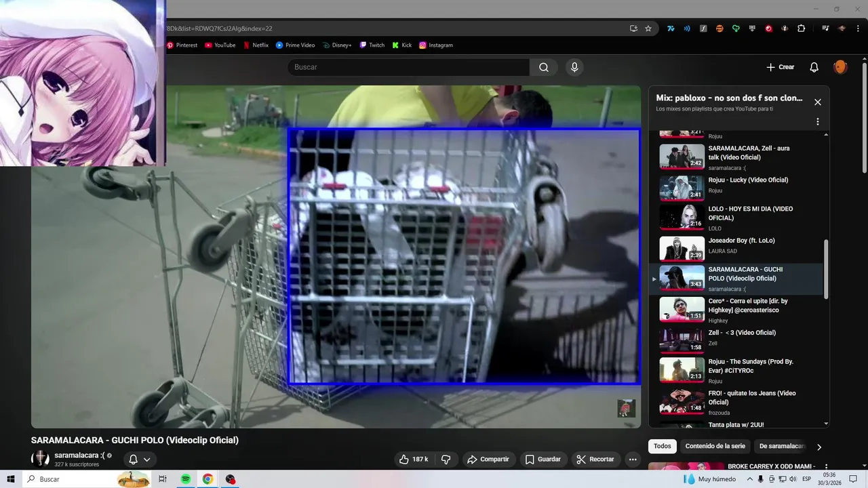This screenshot has height=488, width=868.
Task: Open the Prime Video bookmark
Action: coord(295,45)
